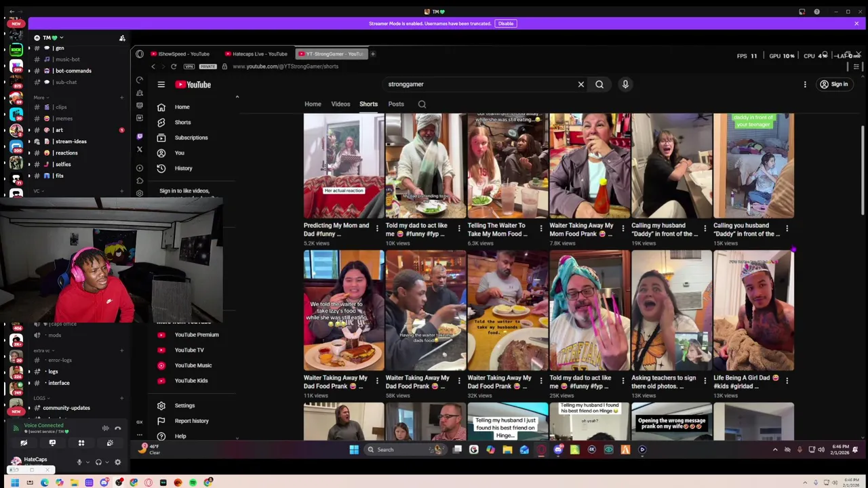The image size is (868, 488).
Task: Open Windows Start menu in streamed taskbar
Action: tap(354, 449)
